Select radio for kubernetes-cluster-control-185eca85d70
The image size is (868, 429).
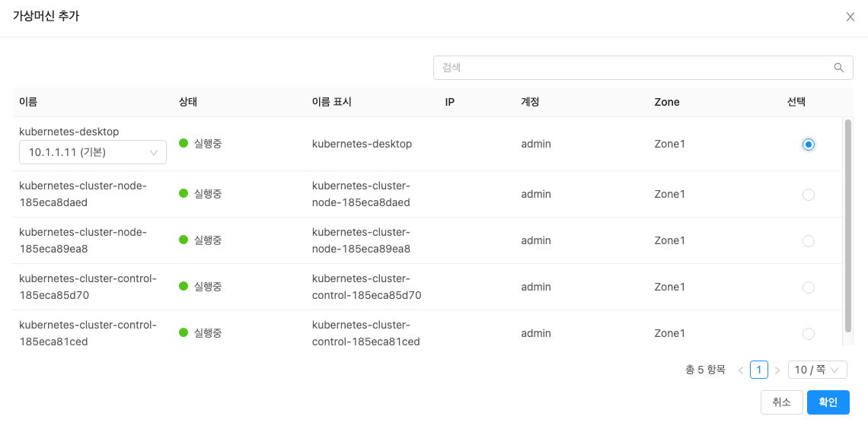[x=809, y=288]
